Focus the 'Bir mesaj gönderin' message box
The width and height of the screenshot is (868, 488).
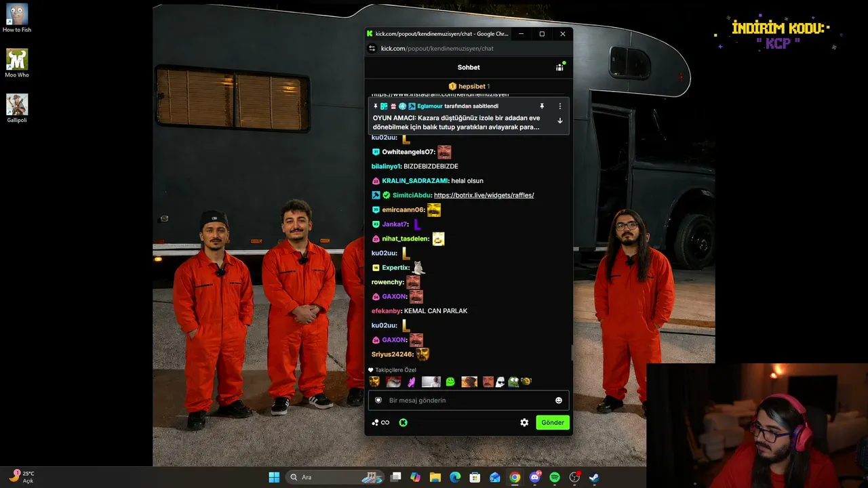tap(469, 401)
